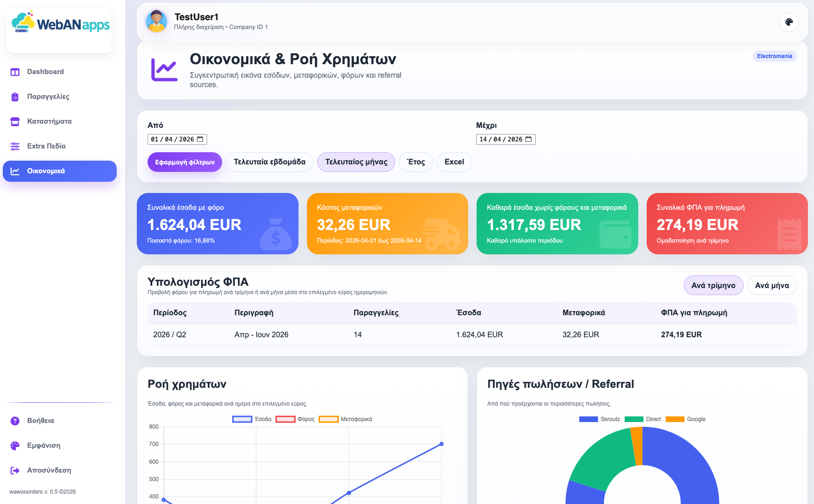Click wallet icon on net income card

coord(615,234)
